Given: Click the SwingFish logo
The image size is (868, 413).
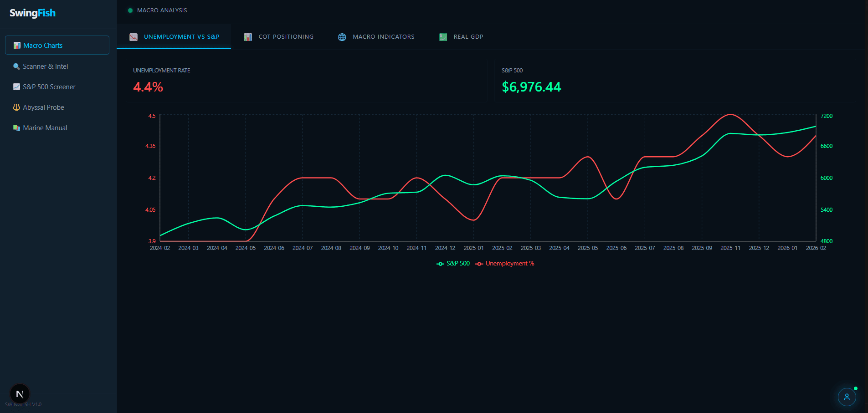Looking at the screenshot, I should [32, 13].
